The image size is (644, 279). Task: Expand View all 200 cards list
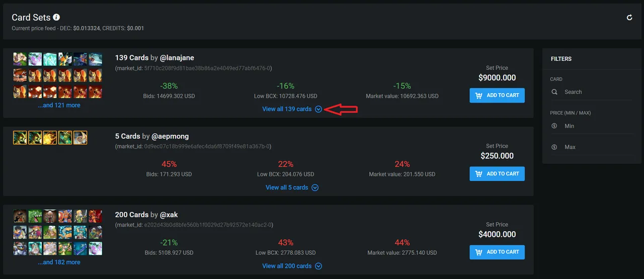point(292,266)
